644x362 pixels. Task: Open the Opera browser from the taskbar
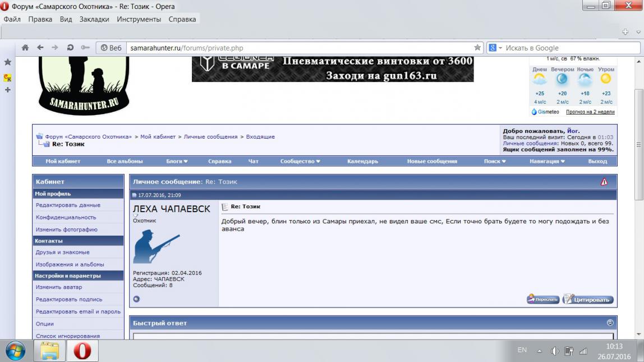click(82, 351)
